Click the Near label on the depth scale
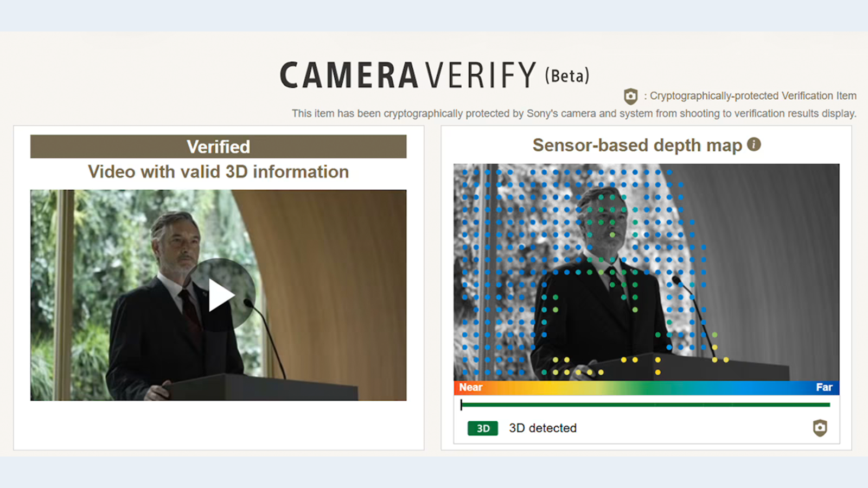Image resolution: width=868 pixels, height=488 pixels. point(470,387)
